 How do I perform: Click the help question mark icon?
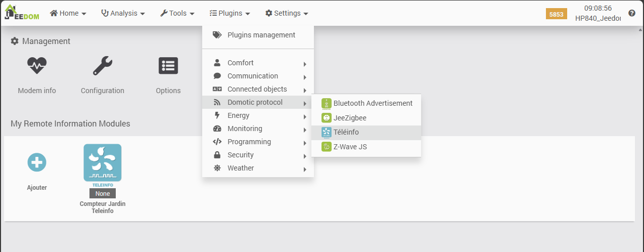tap(632, 13)
